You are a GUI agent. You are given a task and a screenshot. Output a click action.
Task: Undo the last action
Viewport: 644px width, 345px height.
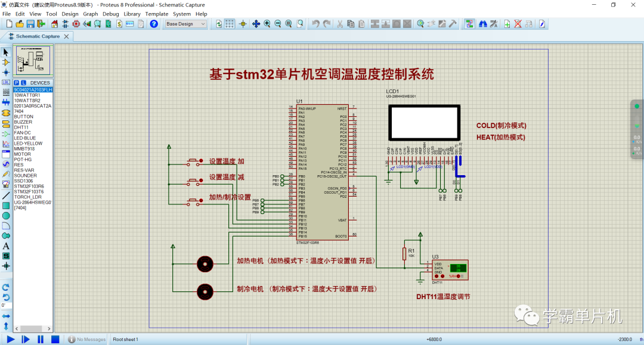pos(315,24)
